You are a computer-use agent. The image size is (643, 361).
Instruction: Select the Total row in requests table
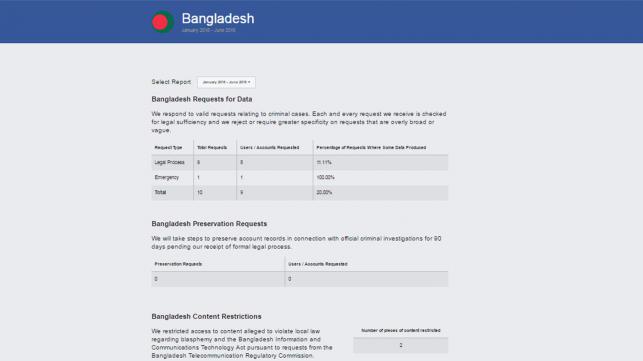pos(300,192)
